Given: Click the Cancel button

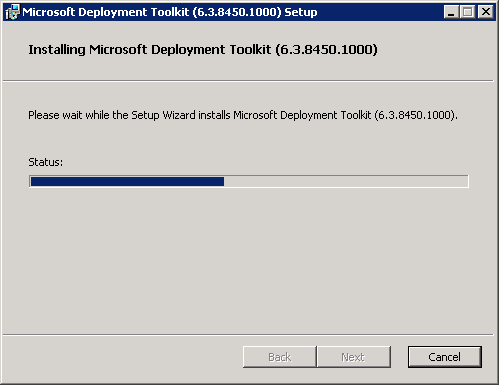Looking at the screenshot, I should pyautogui.click(x=445, y=357).
